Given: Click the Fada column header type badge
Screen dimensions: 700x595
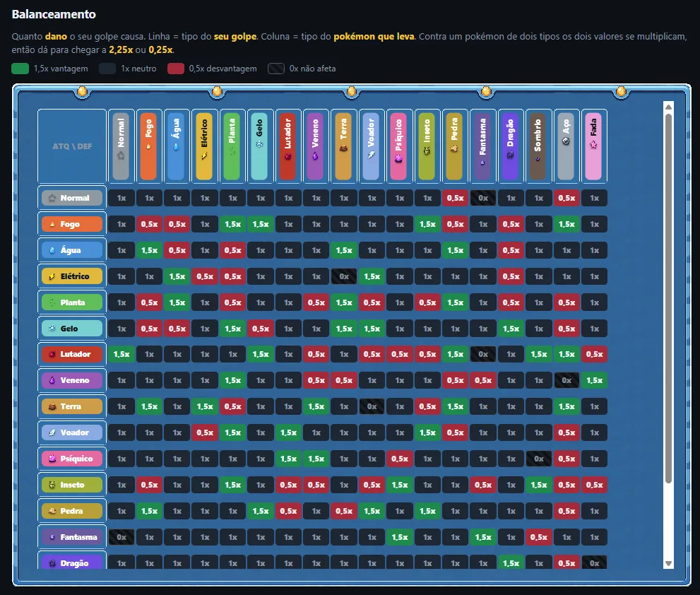Looking at the screenshot, I should [594, 146].
